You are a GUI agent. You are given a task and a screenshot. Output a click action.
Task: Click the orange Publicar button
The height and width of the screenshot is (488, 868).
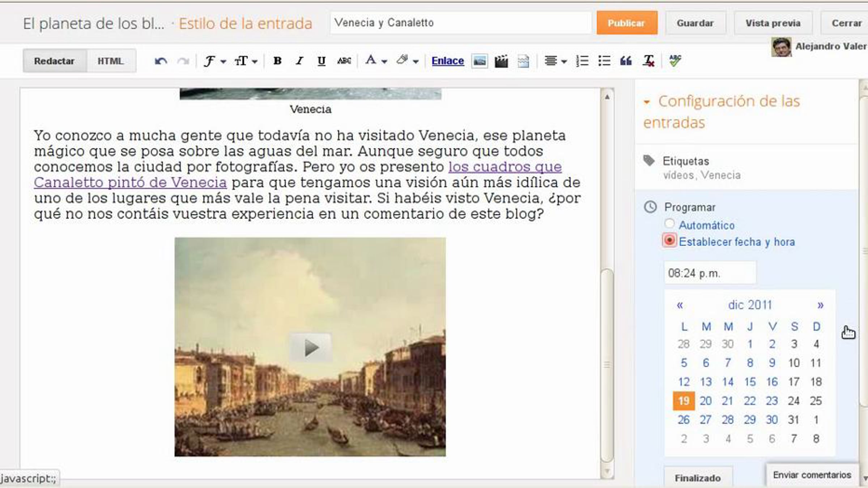(x=627, y=23)
